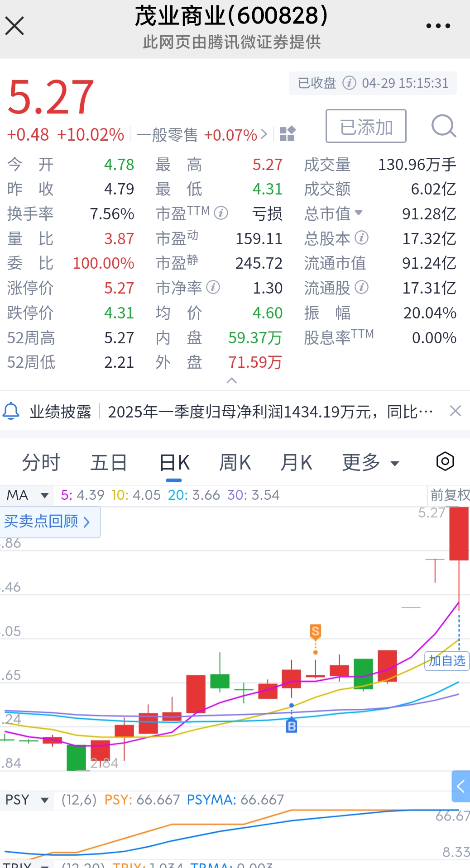Switch to the 月K tab

pos(296,463)
